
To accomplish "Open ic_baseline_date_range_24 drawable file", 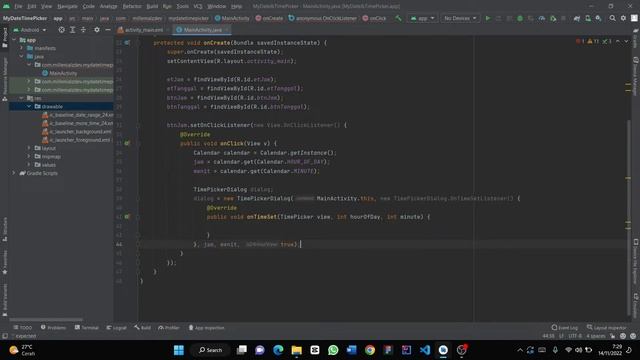I will pos(77,115).
